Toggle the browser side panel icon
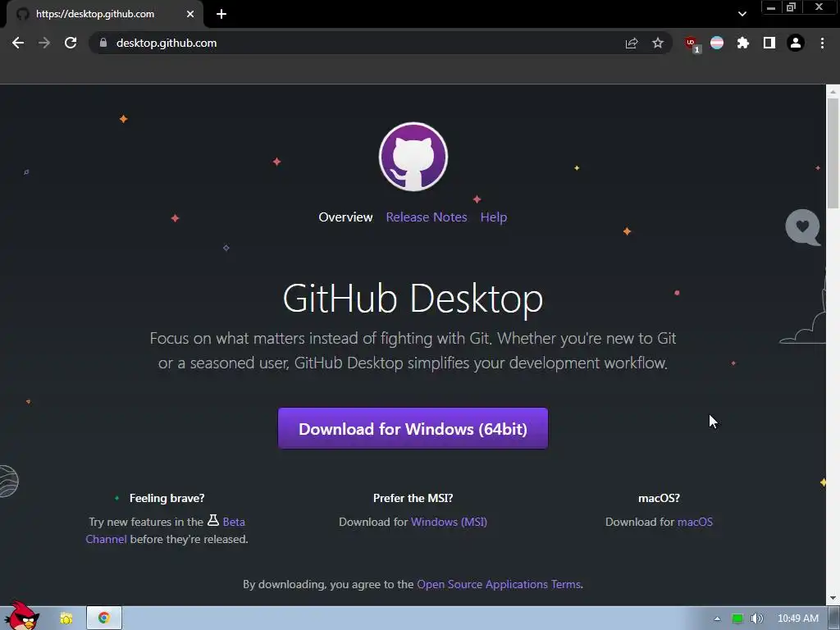The image size is (840, 630). pos(769,43)
